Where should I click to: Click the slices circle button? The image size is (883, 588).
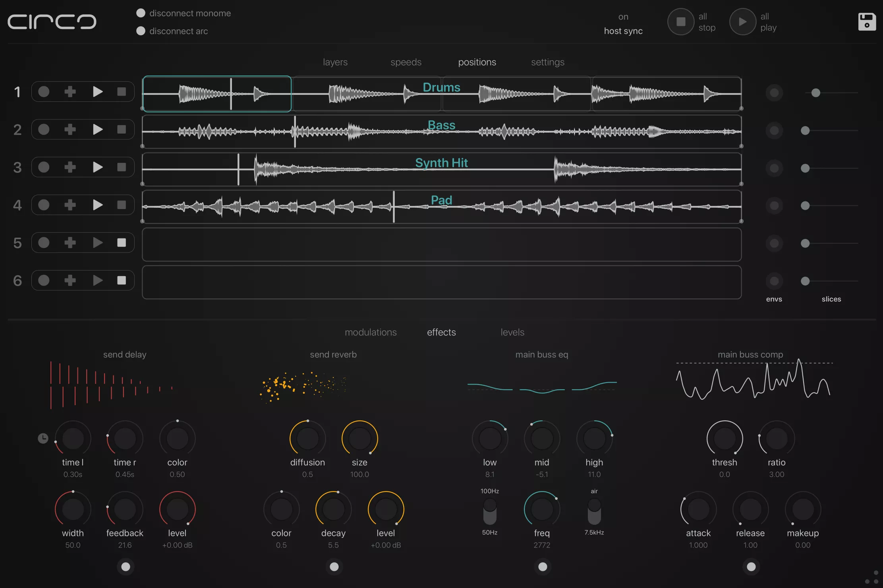click(805, 281)
